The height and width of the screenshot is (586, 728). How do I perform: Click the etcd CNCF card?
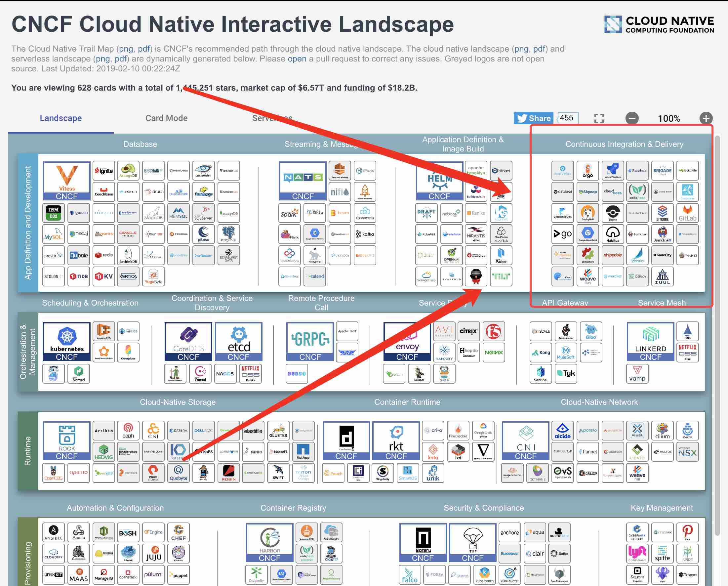tap(238, 341)
